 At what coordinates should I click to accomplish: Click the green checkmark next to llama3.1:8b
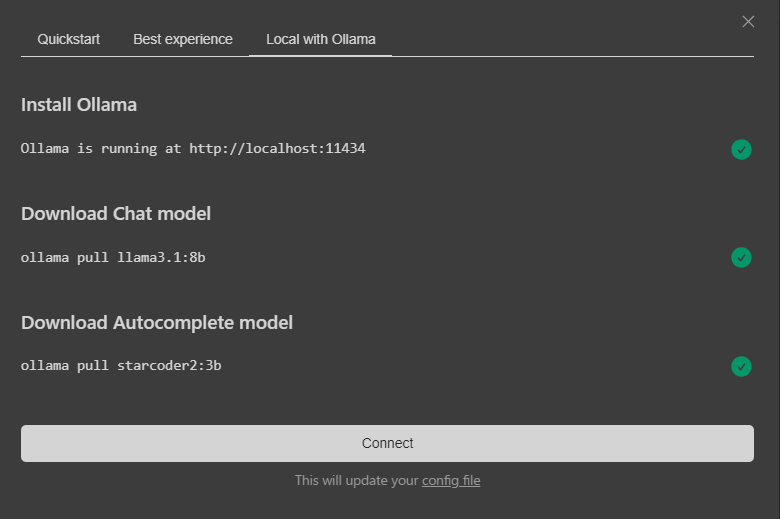[x=741, y=257]
